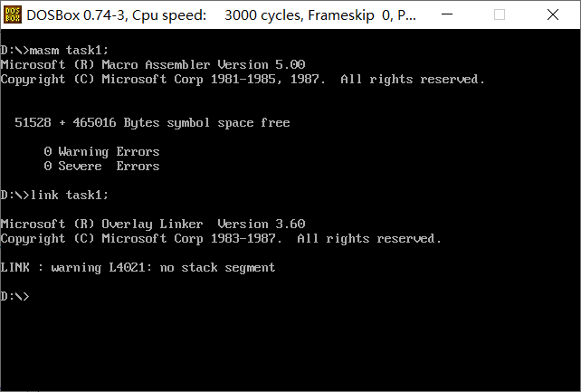Click the final D:\> command prompt

14,296
